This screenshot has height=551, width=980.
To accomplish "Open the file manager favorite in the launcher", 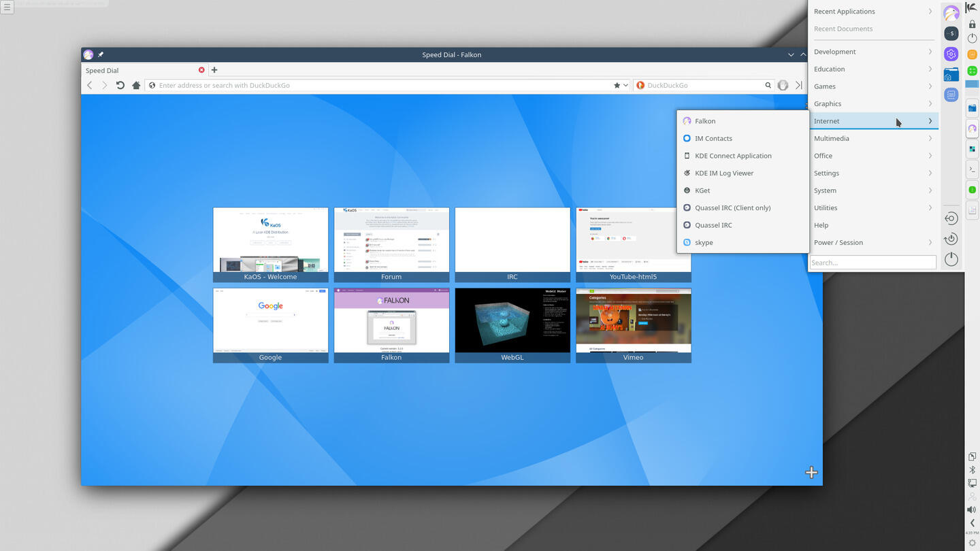I will click(951, 75).
